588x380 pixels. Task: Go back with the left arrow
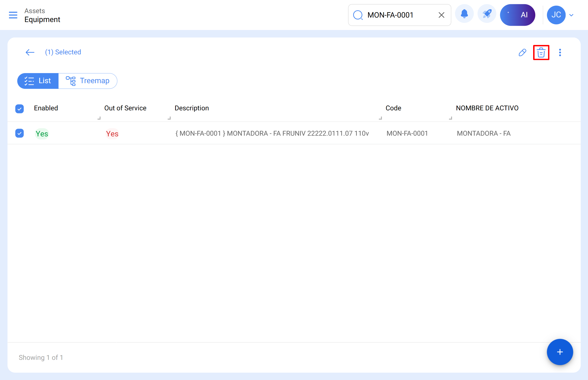click(30, 52)
